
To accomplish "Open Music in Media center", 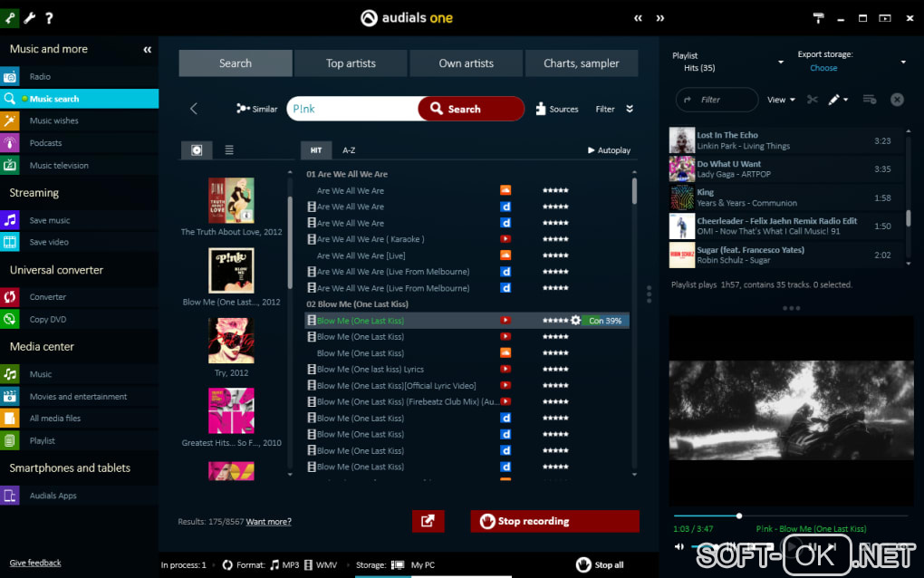I will click(79, 374).
